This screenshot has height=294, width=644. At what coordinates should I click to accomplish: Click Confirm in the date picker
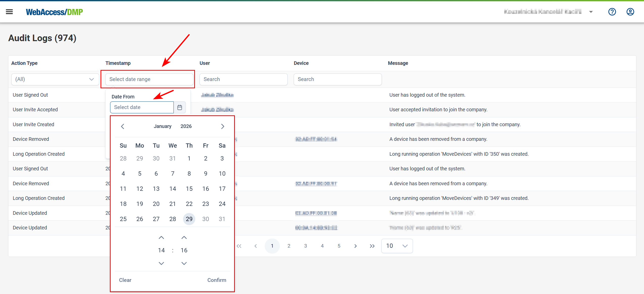[217, 280]
